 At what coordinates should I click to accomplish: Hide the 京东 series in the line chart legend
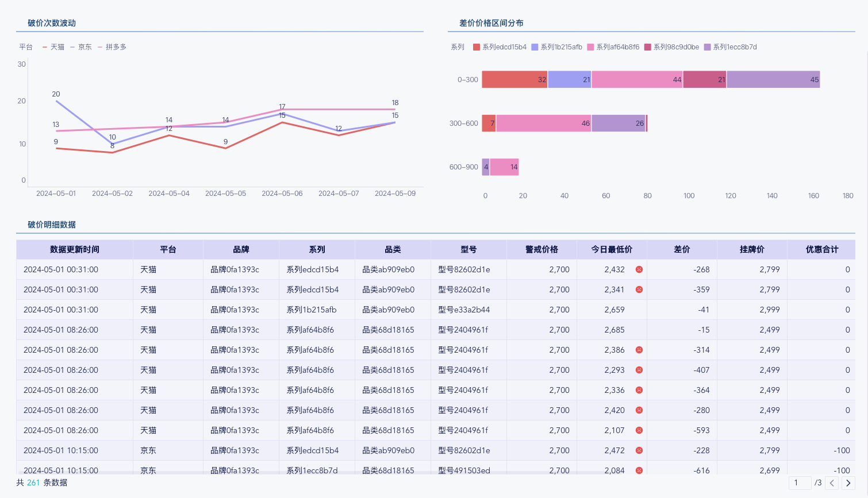(x=81, y=47)
